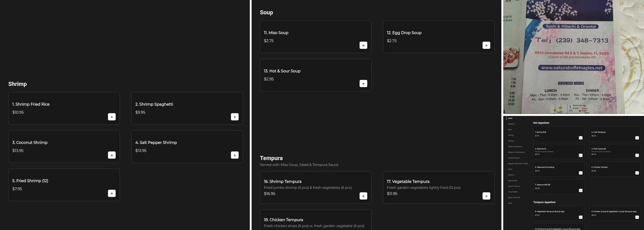Screen dimensions: 644x230
Task: Add Crab Rangoon to the order
Action: pyautogui.click(x=637, y=138)
